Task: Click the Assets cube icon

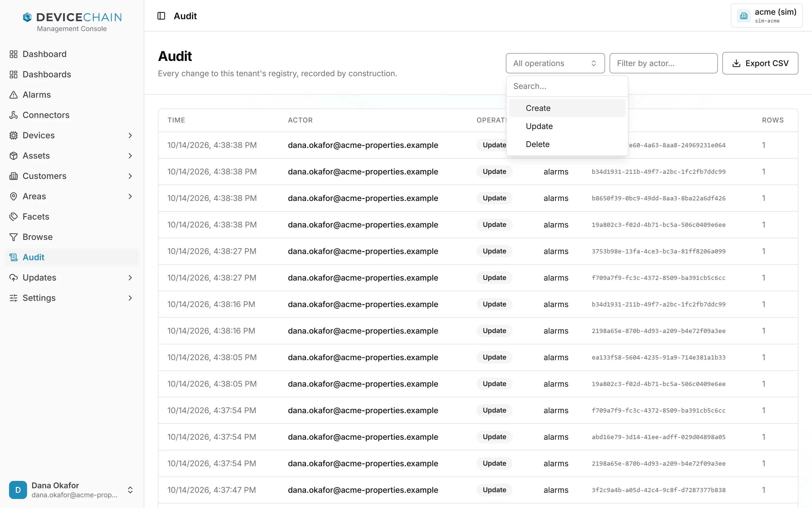Action: [x=14, y=156]
